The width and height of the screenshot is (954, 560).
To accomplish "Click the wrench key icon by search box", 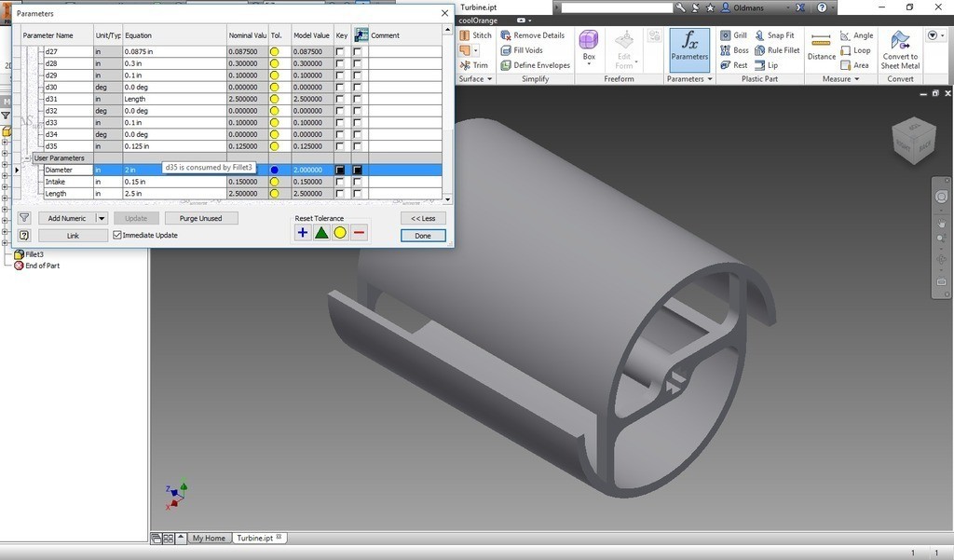I will (x=680, y=7).
